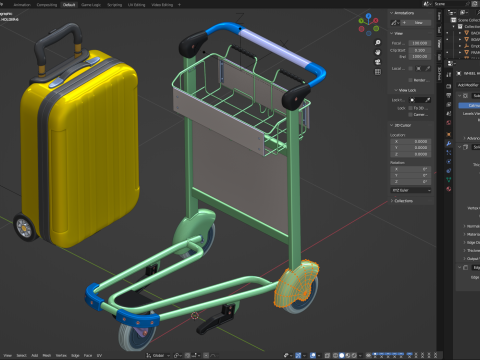Switch perspective/orthographic grid icon
This screenshot has width=480, height=360.
pyautogui.click(x=378, y=72)
